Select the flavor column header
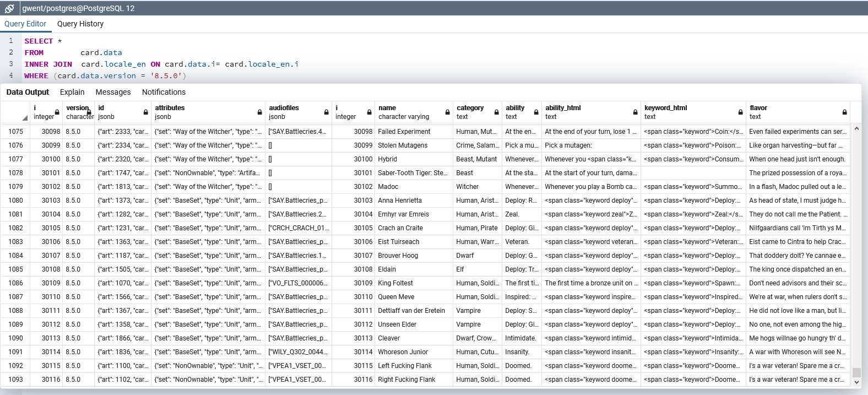The image size is (868, 395). point(798,112)
